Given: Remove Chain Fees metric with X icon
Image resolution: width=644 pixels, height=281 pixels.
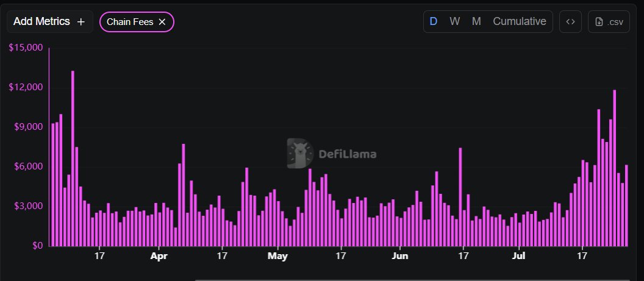Looking at the screenshot, I should click(162, 22).
